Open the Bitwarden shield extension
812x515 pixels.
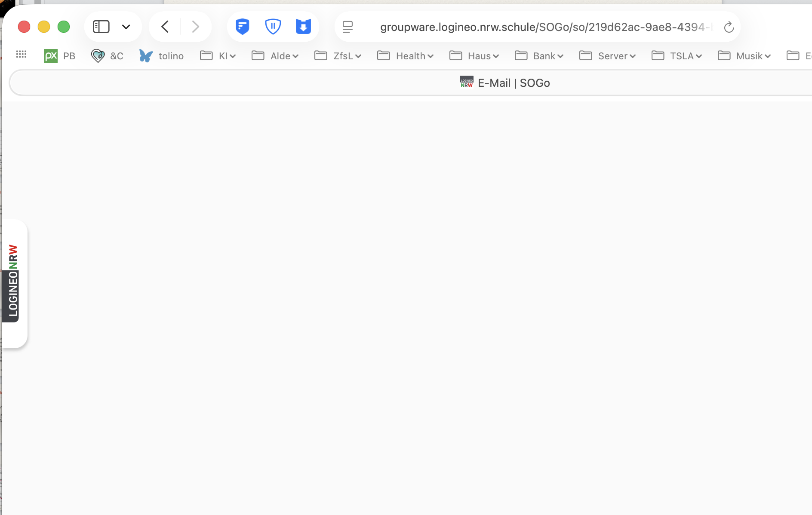[273, 27]
